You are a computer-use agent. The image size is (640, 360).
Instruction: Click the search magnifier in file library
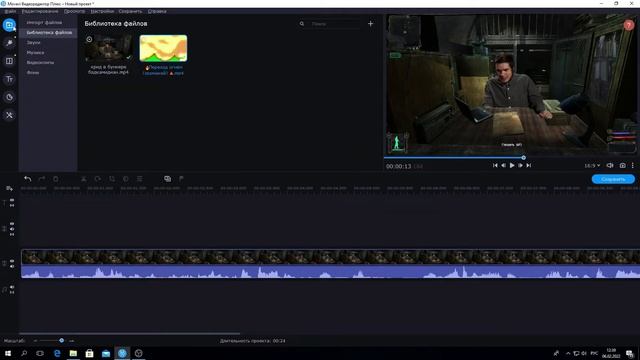[302, 24]
